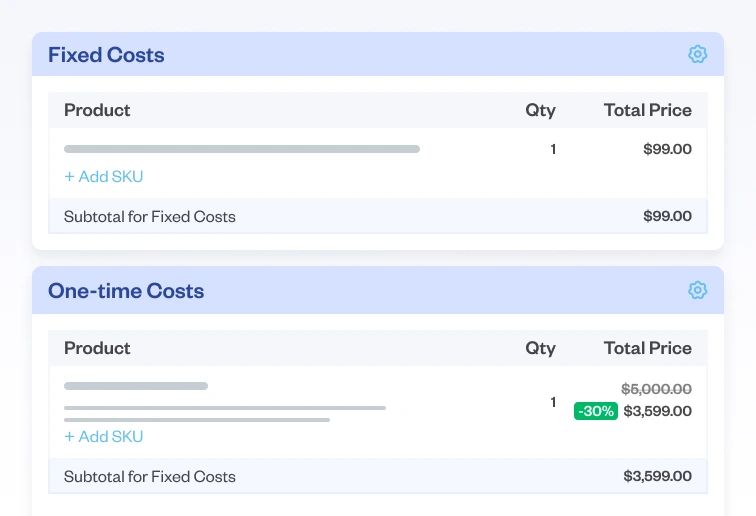Open settings gear for Fixed Costs section
The image size is (756, 516).
pyautogui.click(x=698, y=54)
